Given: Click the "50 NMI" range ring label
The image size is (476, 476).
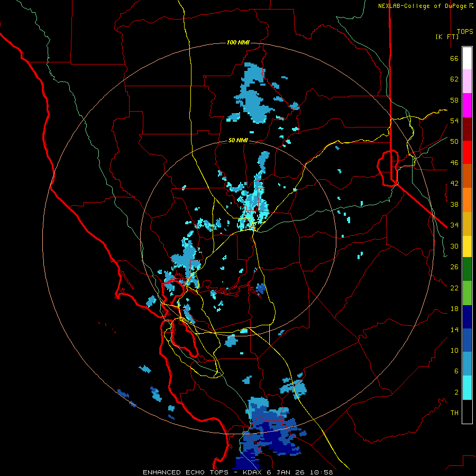Looking at the screenshot, I should 238,140.
